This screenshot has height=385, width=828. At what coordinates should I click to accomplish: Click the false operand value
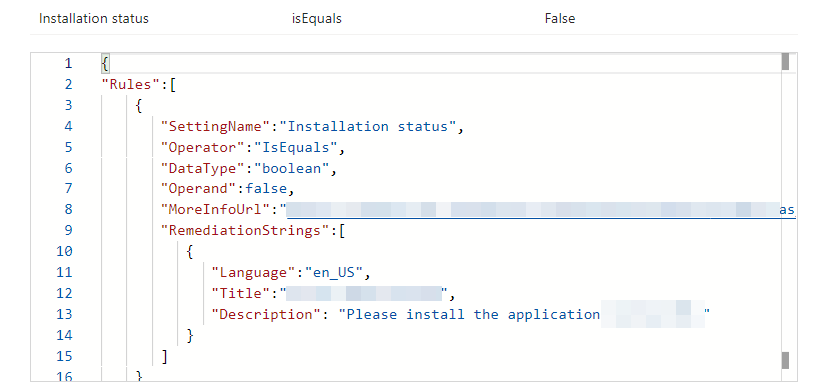(266, 189)
